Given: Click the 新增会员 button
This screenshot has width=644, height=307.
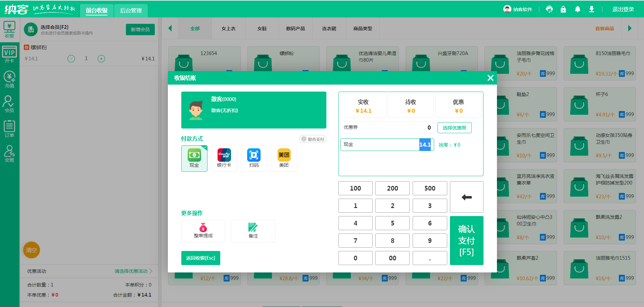Looking at the screenshot, I should (140, 30).
